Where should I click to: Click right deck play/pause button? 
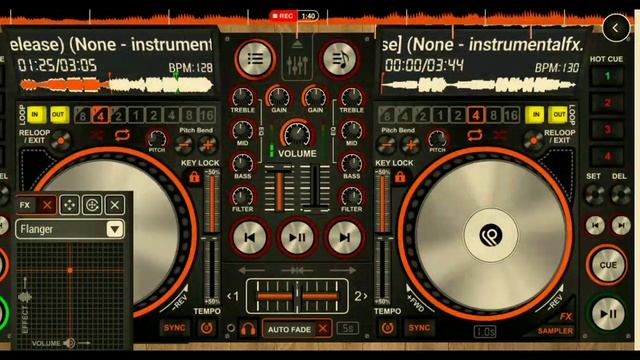click(x=608, y=314)
